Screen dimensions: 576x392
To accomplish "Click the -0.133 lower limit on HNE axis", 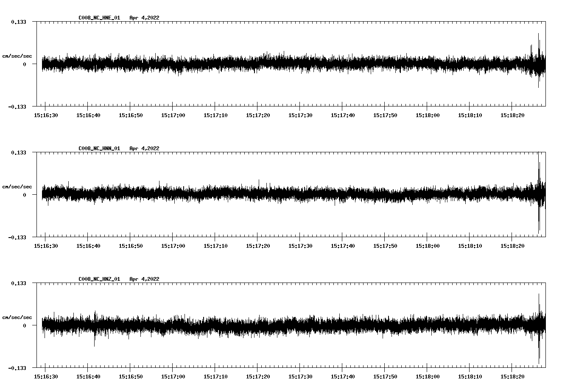I will 17,107.
